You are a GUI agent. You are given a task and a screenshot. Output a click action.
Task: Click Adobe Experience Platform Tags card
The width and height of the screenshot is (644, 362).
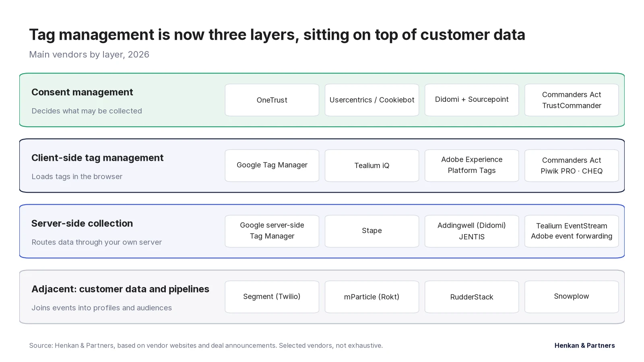click(472, 166)
